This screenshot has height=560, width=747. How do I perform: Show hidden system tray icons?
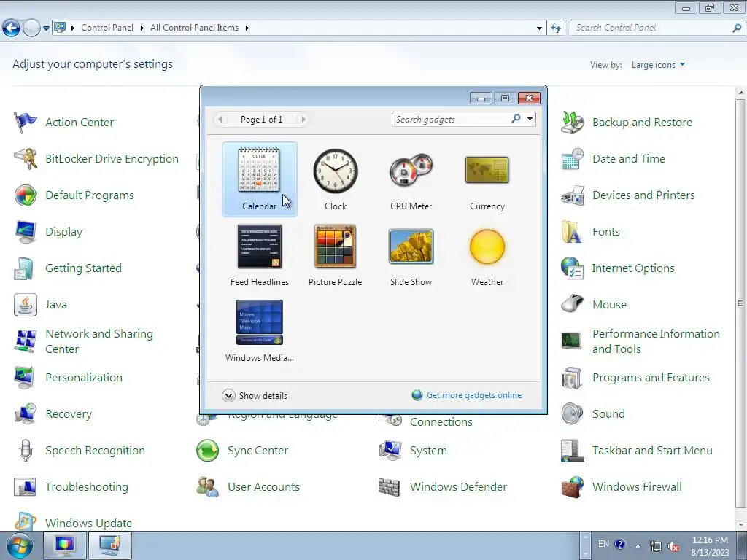[x=638, y=545]
